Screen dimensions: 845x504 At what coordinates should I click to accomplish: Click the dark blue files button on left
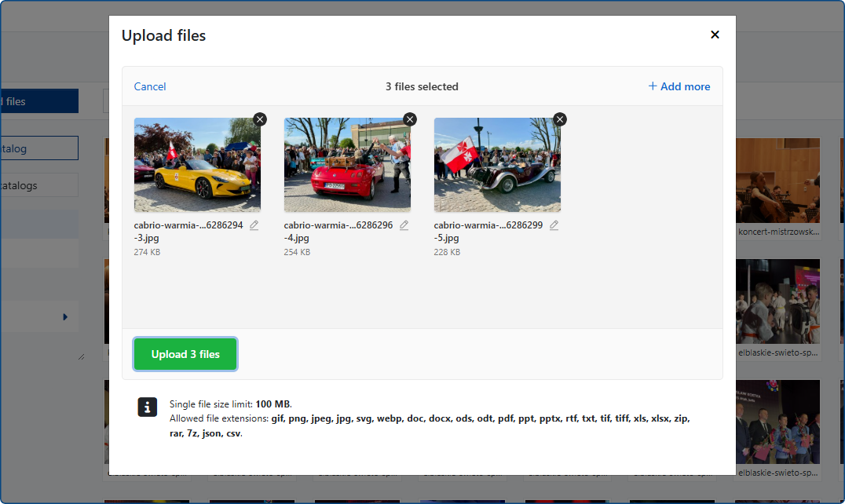coord(39,101)
